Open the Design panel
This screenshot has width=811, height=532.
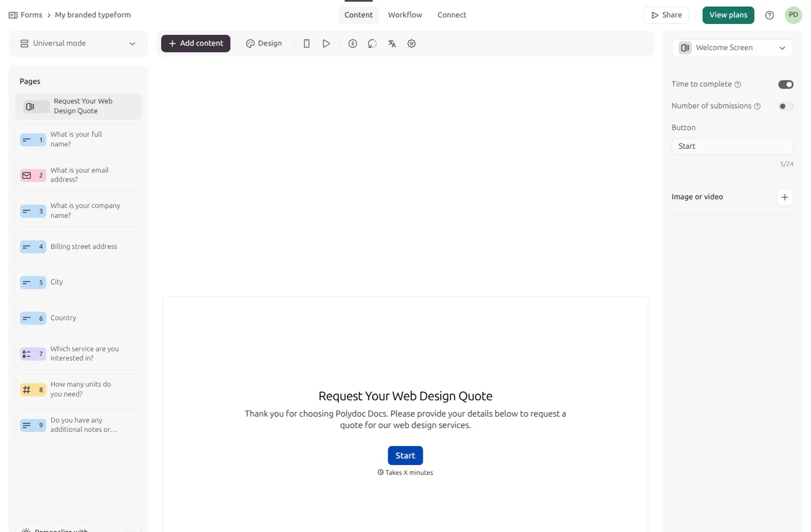(264, 43)
